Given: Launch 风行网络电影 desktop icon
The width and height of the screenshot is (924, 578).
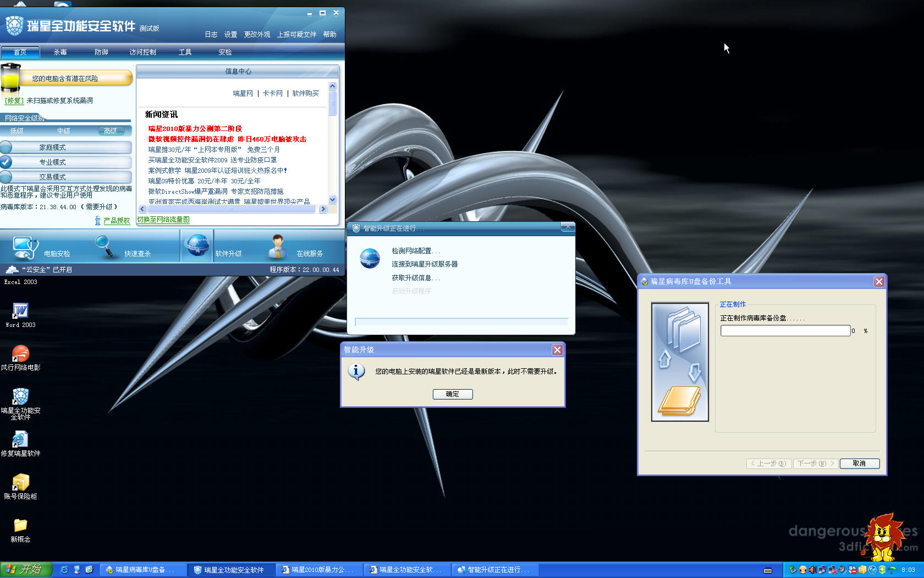Looking at the screenshot, I should click(20, 354).
